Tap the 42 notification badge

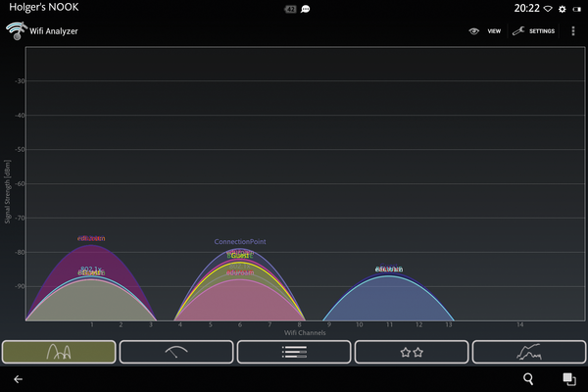(290, 9)
